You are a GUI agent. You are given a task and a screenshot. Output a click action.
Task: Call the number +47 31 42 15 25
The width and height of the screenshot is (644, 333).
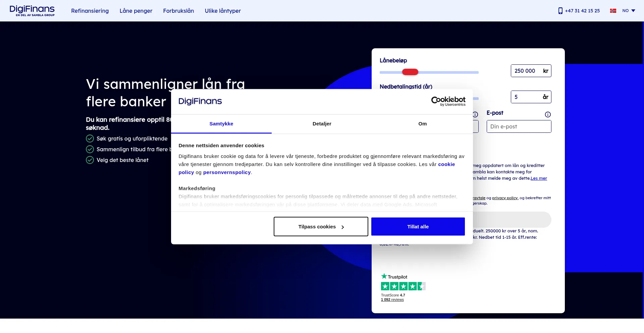[582, 11]
